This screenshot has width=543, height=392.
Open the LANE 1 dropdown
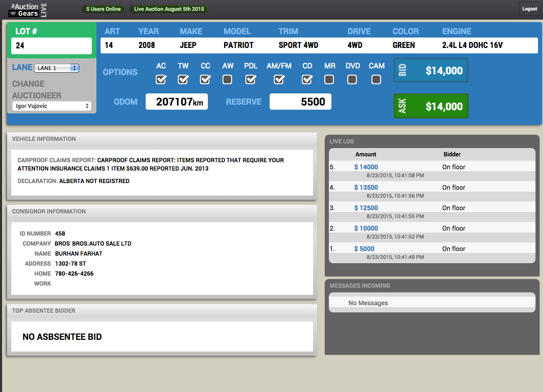click(57, 68)
